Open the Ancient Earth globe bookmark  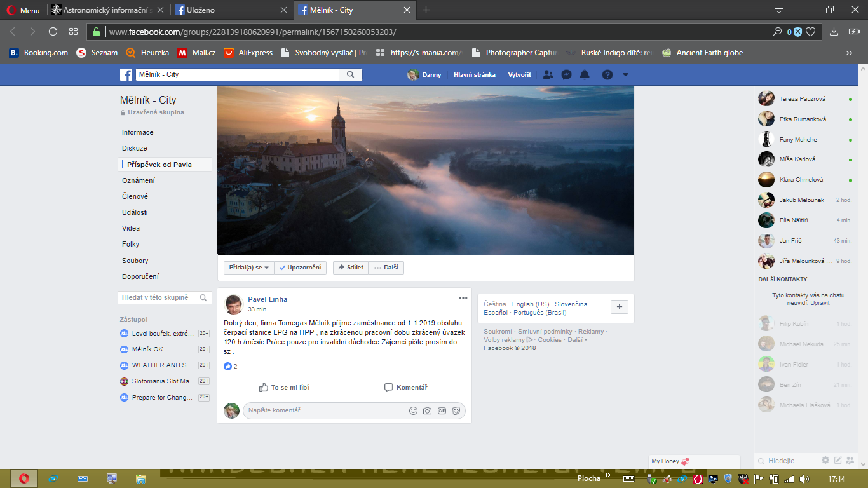pos(702,53)
